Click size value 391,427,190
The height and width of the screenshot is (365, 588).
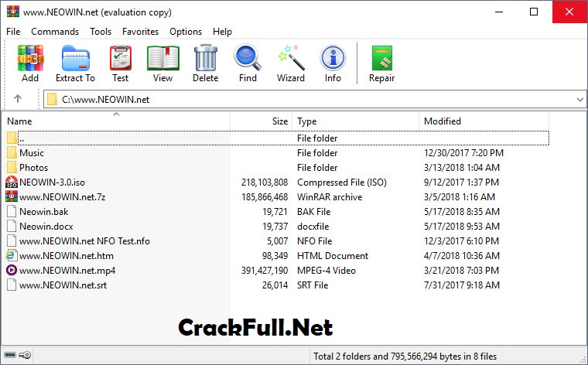[265, 270]
